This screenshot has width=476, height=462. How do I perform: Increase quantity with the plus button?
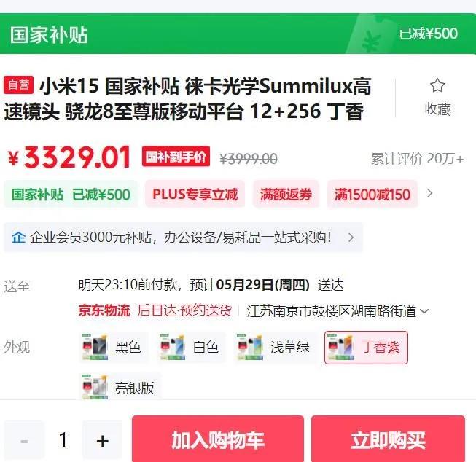[x=103, y=440]
